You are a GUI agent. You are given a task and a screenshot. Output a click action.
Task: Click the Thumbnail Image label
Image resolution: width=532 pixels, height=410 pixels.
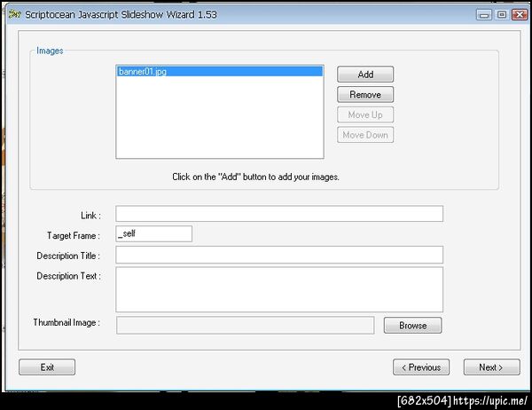click(66, 322)
